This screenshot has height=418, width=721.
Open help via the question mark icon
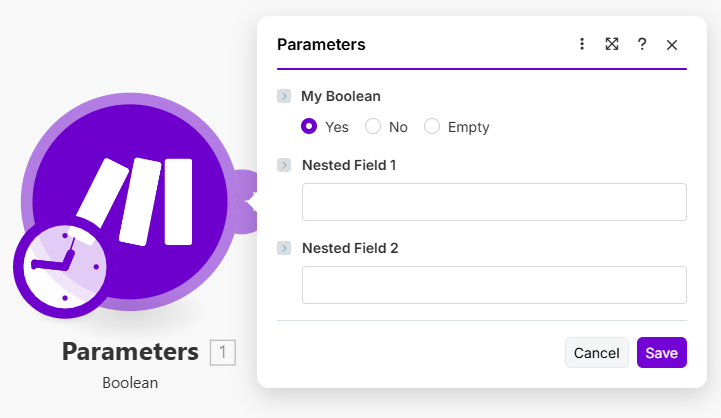coord(642,44)
